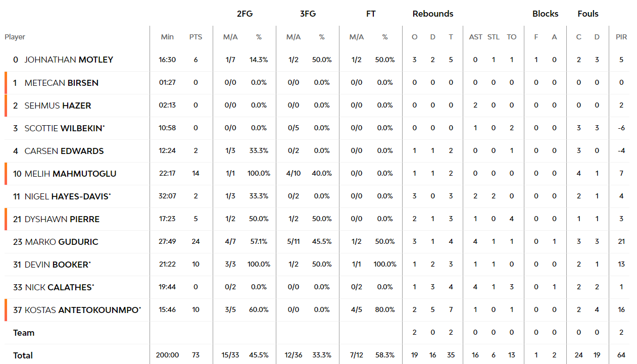
Task: Open Carsen Edwards' player link
Action: [x=64, y=151]
